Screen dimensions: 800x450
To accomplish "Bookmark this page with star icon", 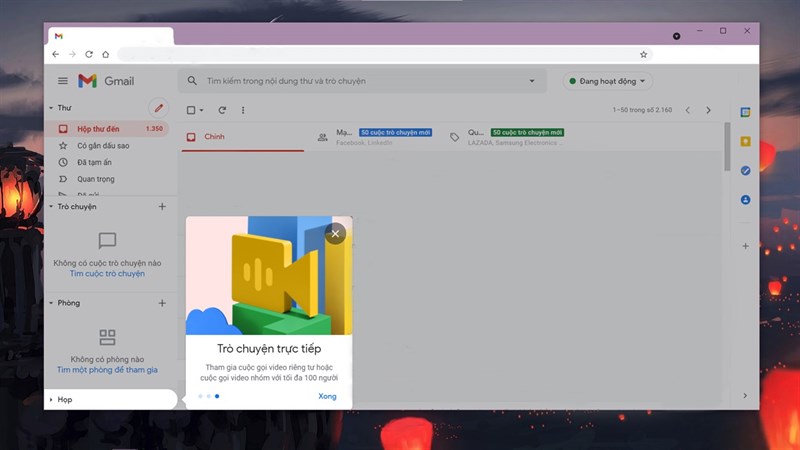I will (x=643, y=54).
